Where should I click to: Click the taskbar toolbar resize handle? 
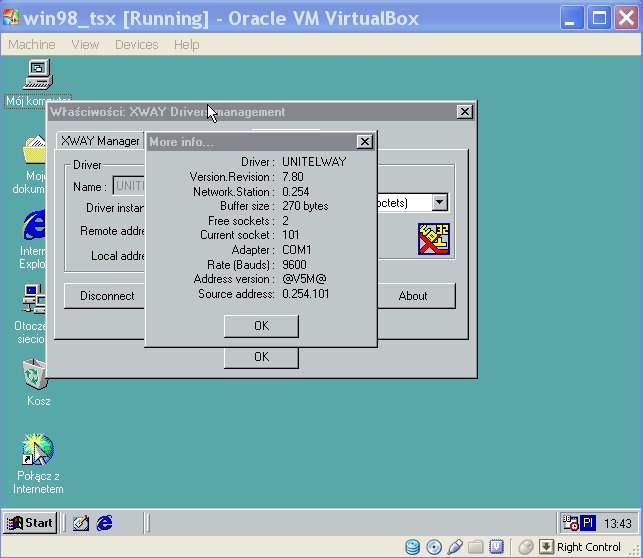[148, 523]
